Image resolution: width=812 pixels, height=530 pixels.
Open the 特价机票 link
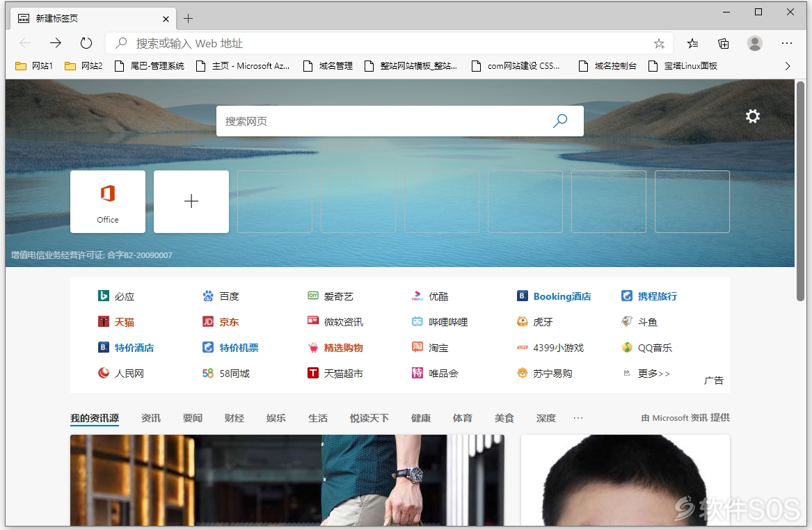tap(231, 348)
